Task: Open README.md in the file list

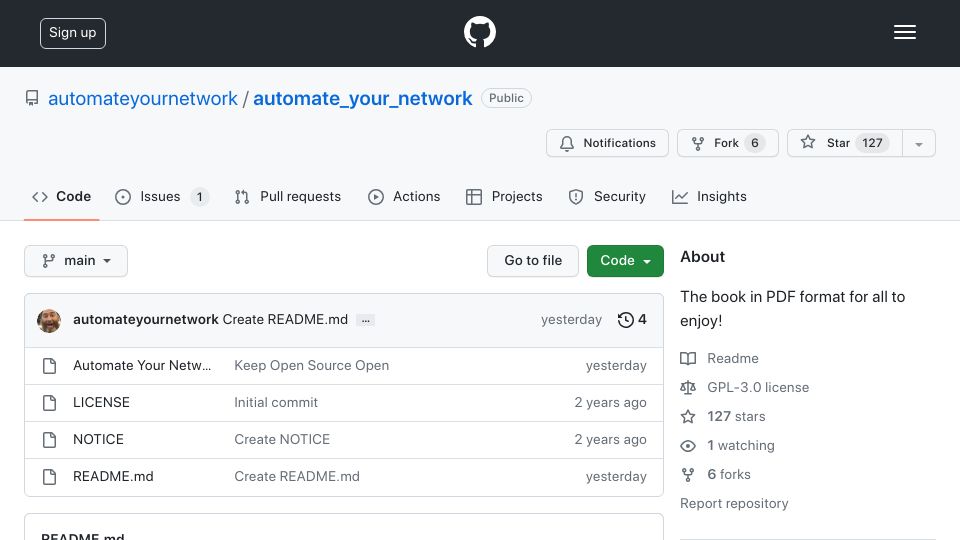Action: tap(113, 476)
